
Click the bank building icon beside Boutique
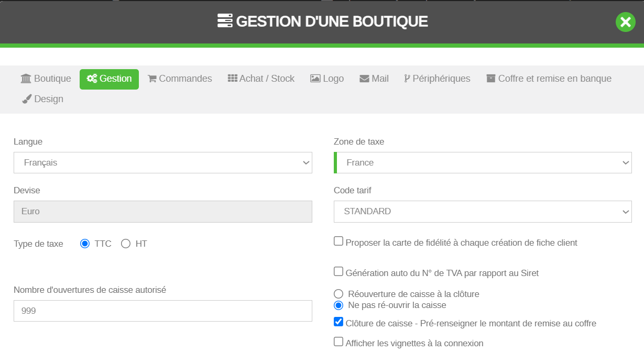click(x=26, y=79)
